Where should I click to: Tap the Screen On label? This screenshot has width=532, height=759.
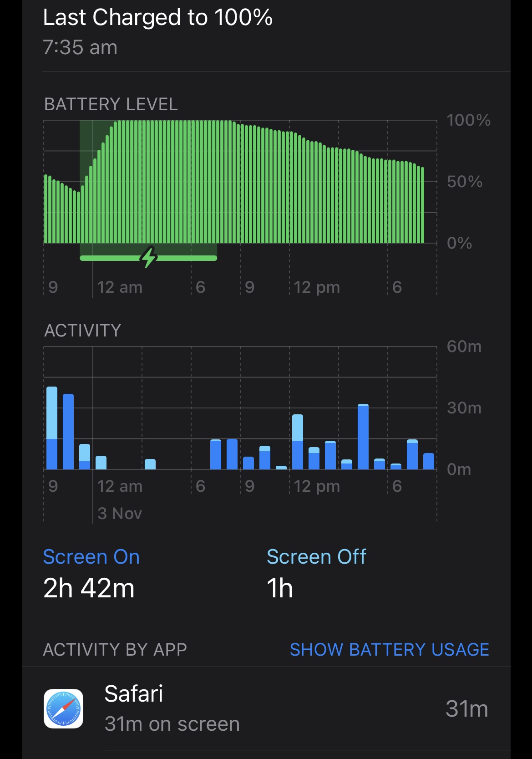(x=91, y=557)
